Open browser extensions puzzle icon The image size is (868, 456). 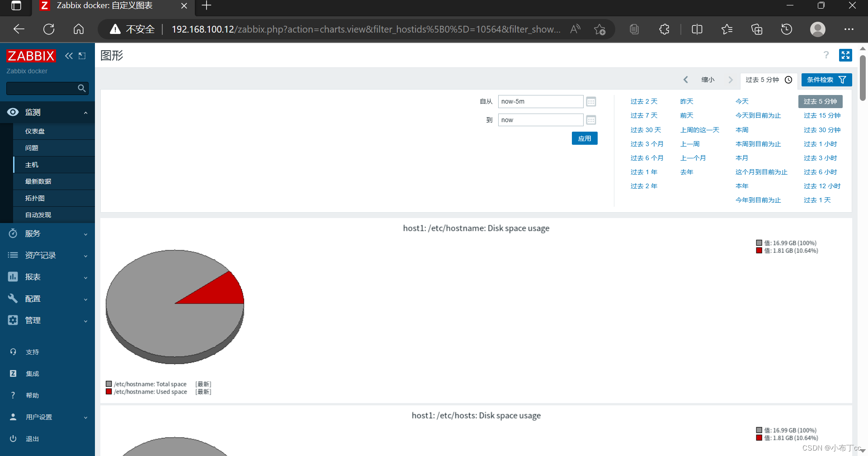coord(664,29)
